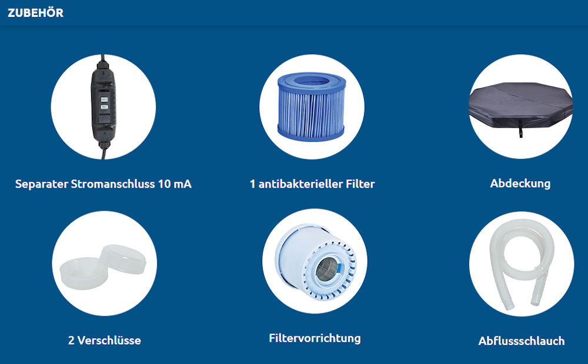Click the 'ZUBEHÖR' section heading
This screenshot has height=364, width=588.
click(x=36, y=13)
